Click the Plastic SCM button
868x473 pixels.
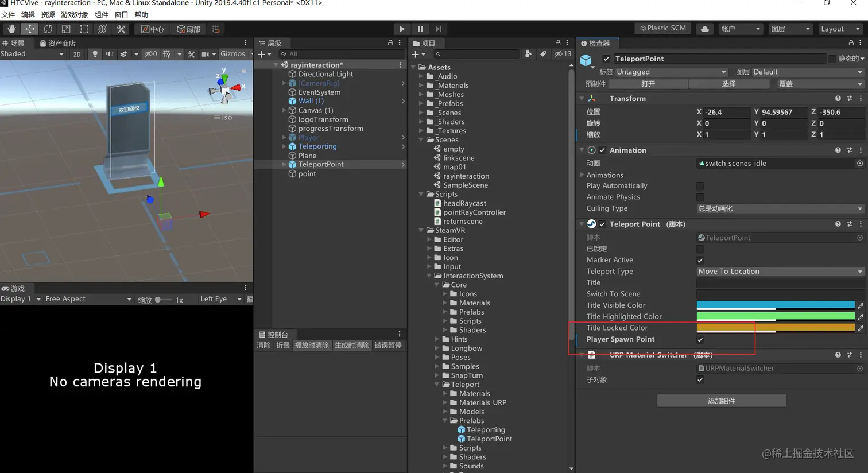(x=663, y=28)
